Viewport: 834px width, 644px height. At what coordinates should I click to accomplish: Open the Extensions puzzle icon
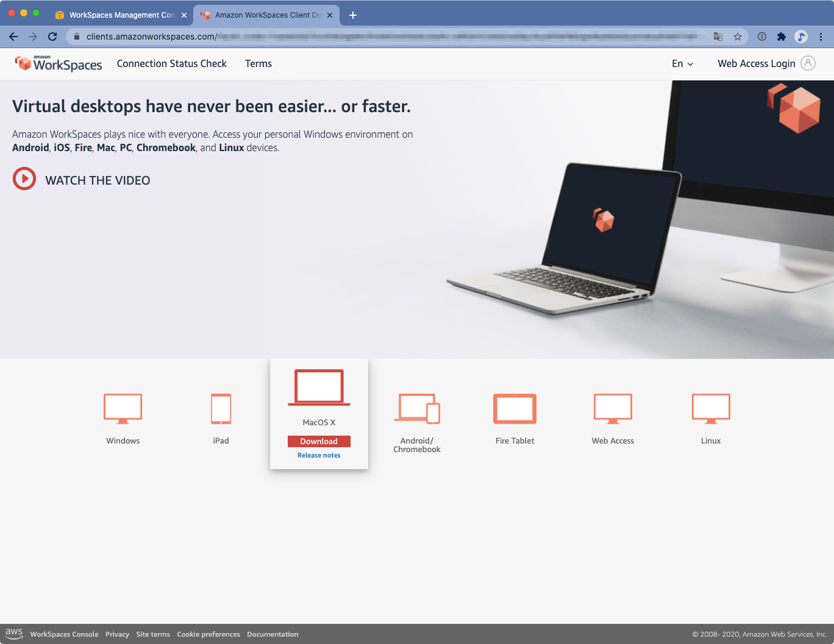(782, 37)
